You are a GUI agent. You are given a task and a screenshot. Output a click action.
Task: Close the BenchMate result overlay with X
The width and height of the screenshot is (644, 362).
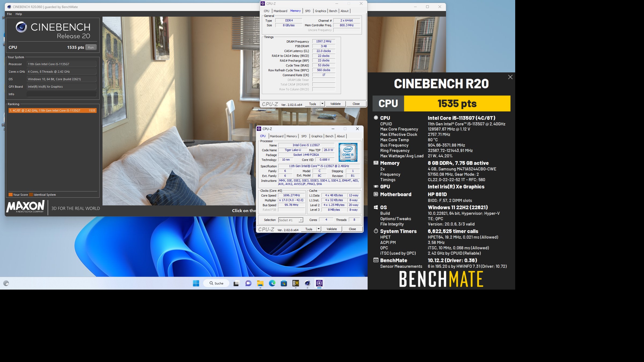510,77
